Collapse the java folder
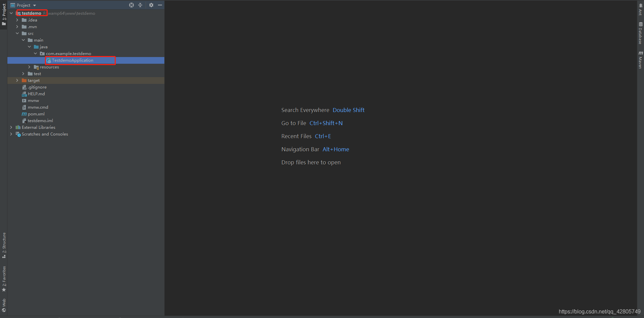This screenshot has height=318, width=644. point(29,47)
